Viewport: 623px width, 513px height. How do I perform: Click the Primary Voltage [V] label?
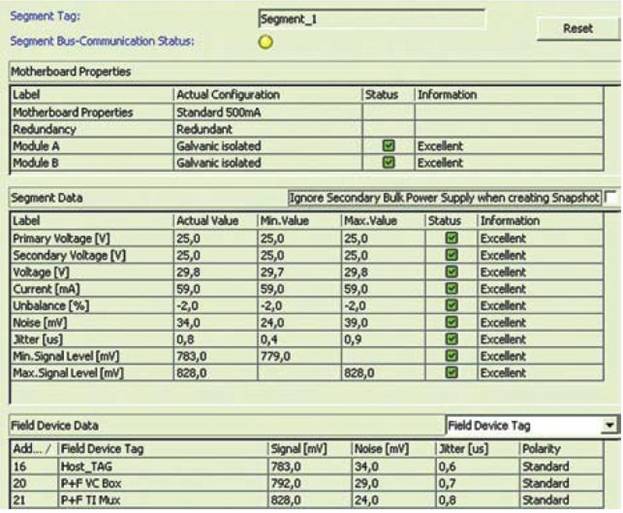(61, 238)
